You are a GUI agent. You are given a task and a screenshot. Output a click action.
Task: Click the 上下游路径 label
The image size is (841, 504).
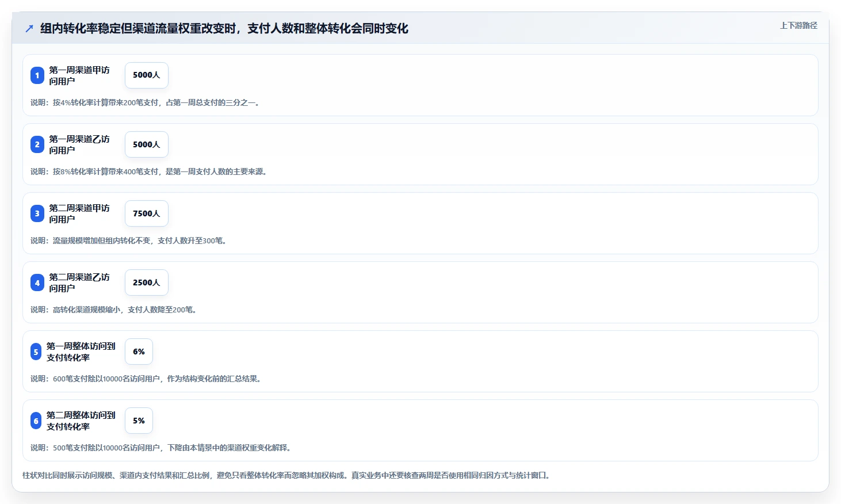(x=798, y=25)
